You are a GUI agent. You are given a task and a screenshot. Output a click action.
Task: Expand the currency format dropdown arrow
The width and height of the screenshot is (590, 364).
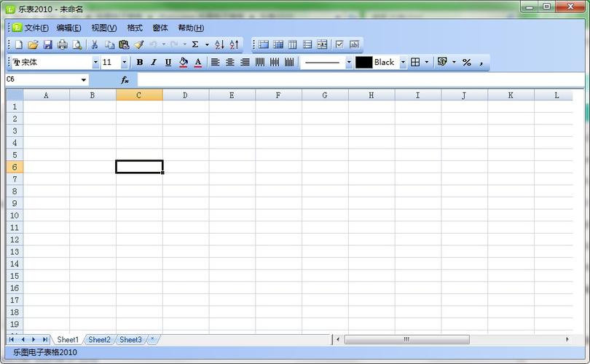tap(455, 63)
